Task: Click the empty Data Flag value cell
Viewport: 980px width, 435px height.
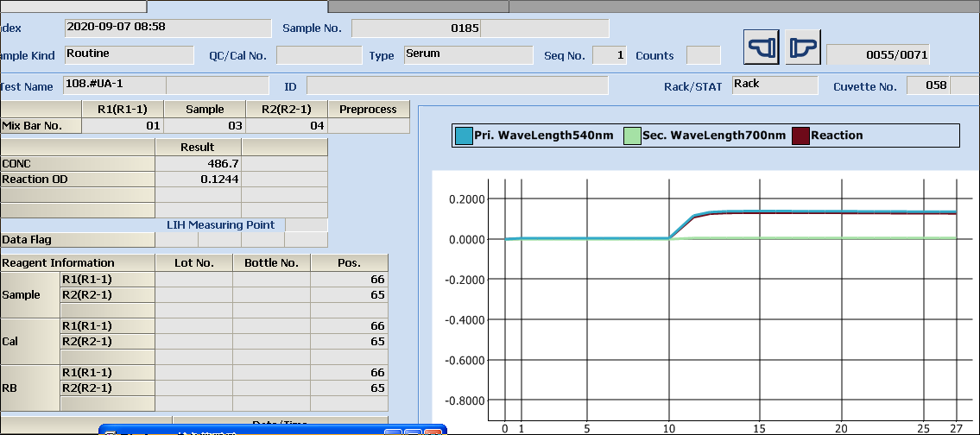Action: tap(176, 239)
